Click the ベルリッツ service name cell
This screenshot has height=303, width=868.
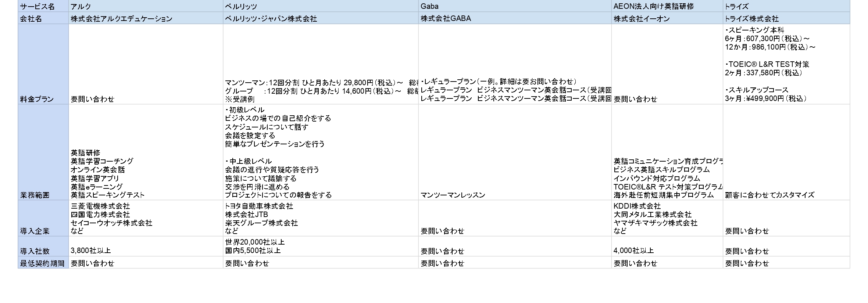[x=321, y=6]
